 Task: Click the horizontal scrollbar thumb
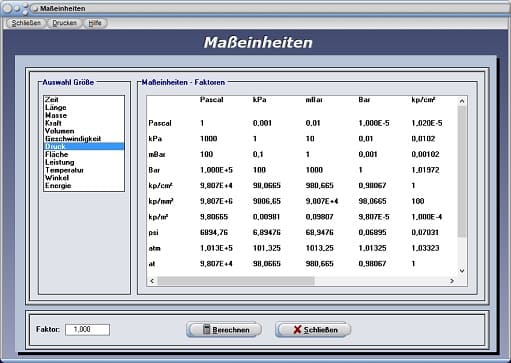tap(236, 281)
